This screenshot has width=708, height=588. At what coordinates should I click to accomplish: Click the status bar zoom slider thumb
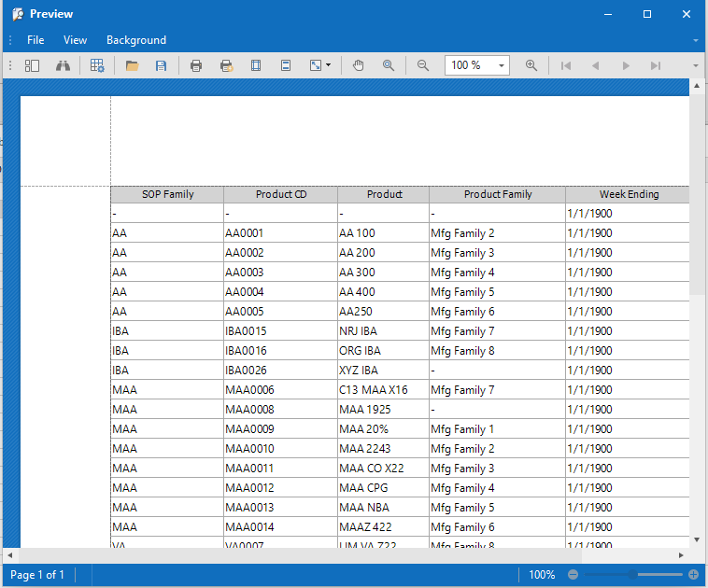tap(632, 574)
